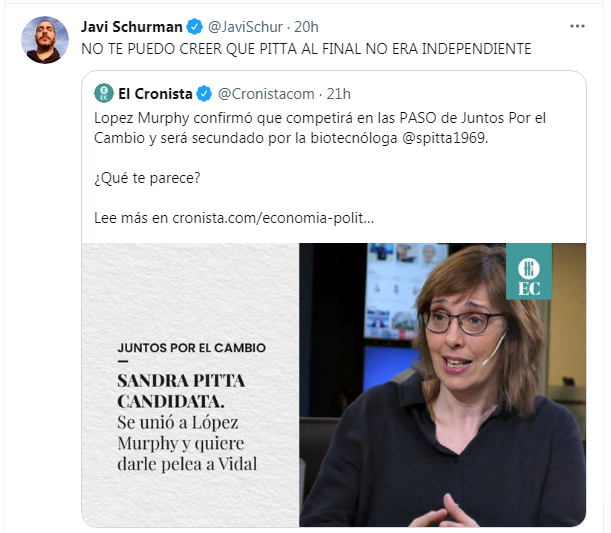
Task: Open quoted tweet via '¿Qué te parece?' text
Action: (x=147, y=178)
